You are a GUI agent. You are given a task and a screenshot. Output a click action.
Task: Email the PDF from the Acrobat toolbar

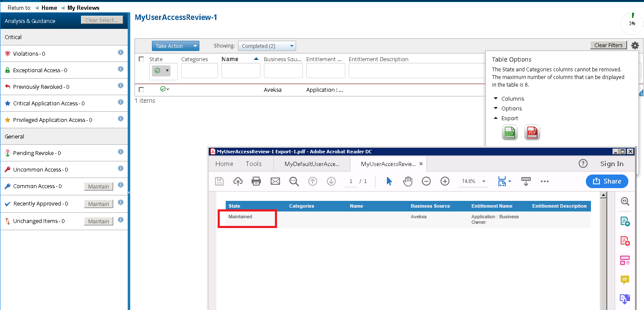click(x=275, y=181)
